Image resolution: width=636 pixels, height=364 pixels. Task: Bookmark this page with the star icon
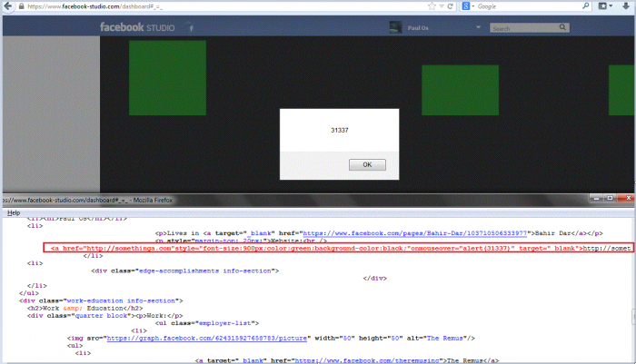432,6
